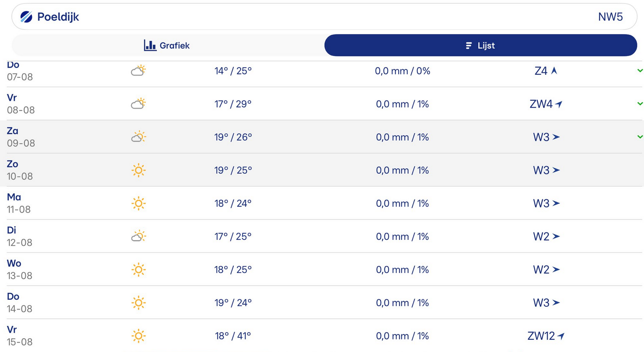Switch to the Grafiek tab

point(167,45)
